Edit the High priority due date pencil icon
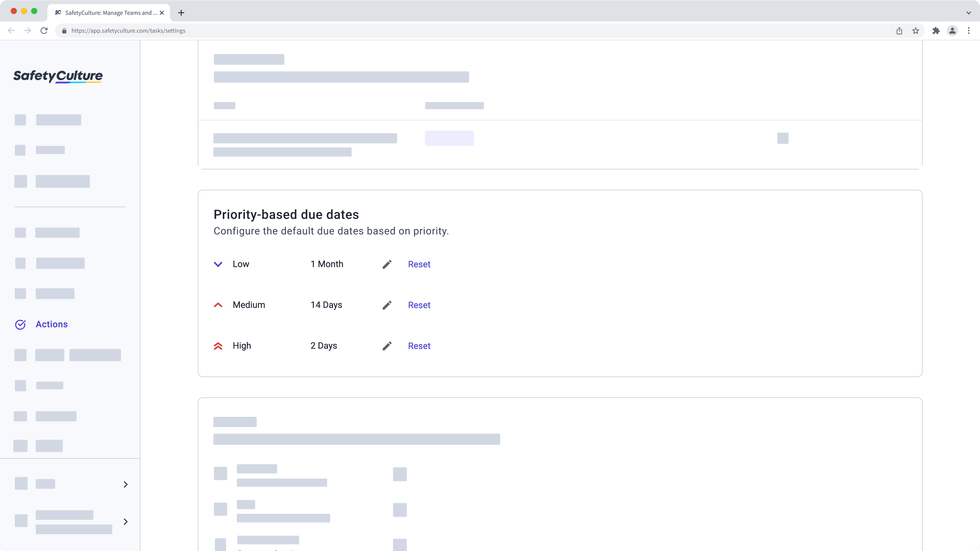 pos(387,346)
